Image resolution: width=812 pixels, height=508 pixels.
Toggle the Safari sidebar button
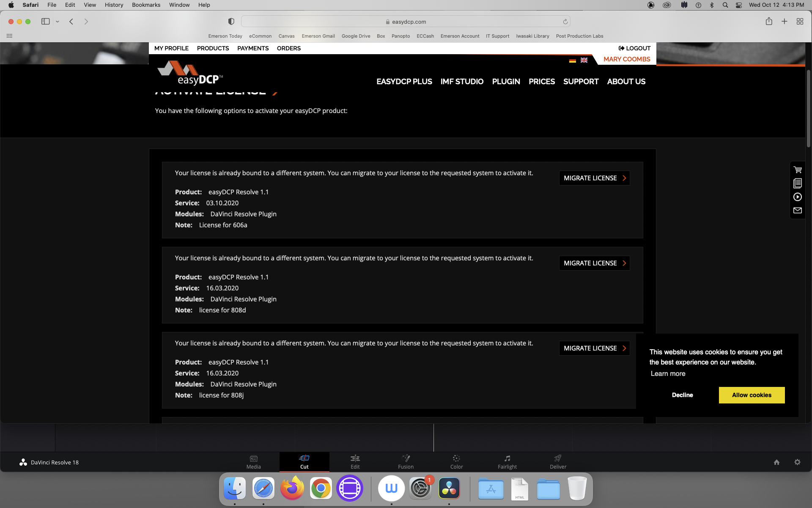pyautogui.click(x=46, y=22)
